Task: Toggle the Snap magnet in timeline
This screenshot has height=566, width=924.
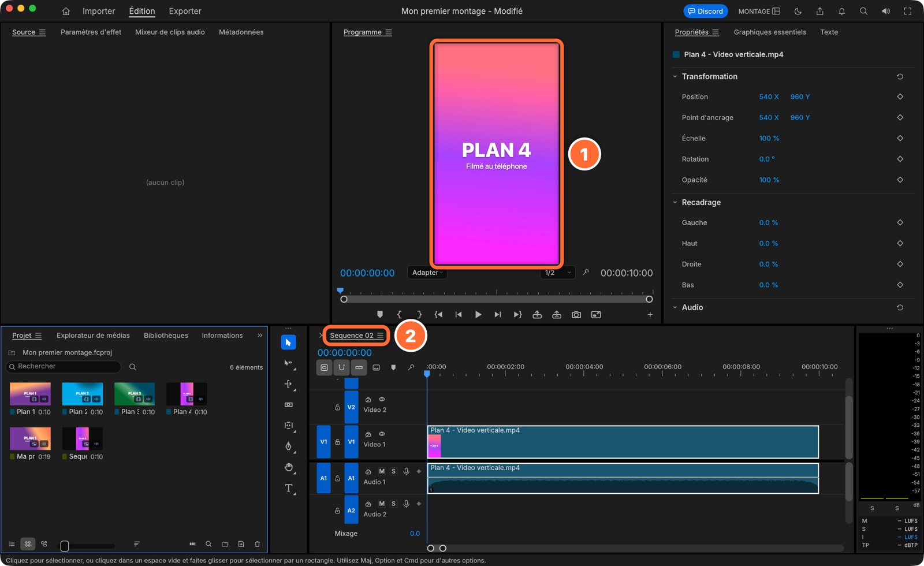Action: coord(342,367)
